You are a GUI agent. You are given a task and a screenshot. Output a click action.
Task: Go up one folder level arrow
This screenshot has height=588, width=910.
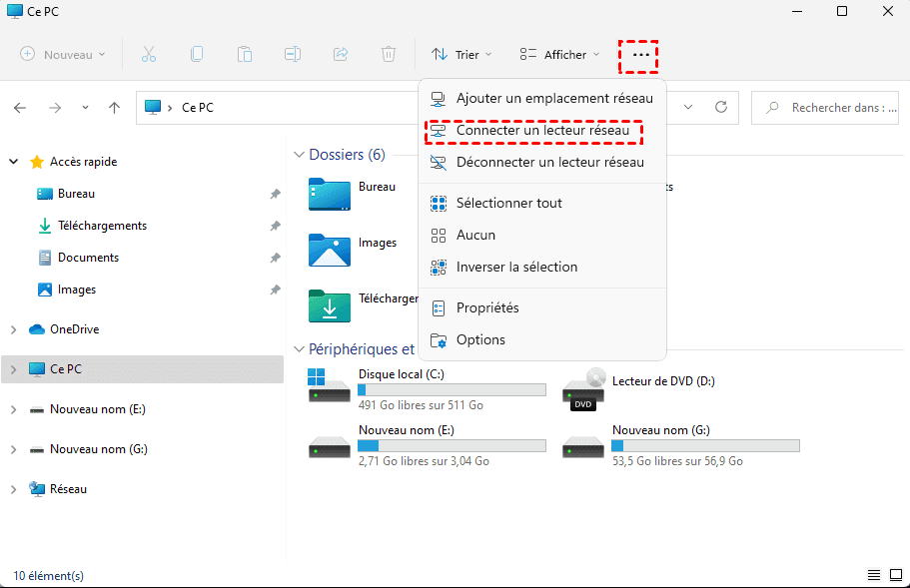pos(115,107)
